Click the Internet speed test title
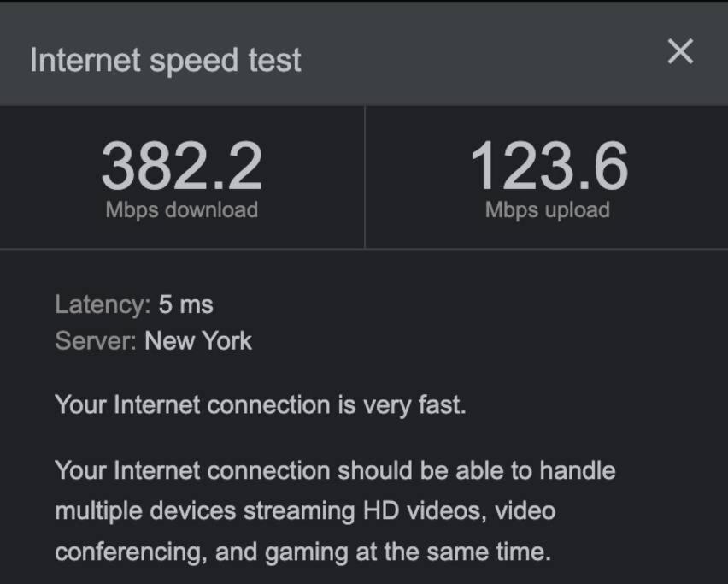Image resolution: width=728 pixels, height=584 pixels. click(166, 61)
